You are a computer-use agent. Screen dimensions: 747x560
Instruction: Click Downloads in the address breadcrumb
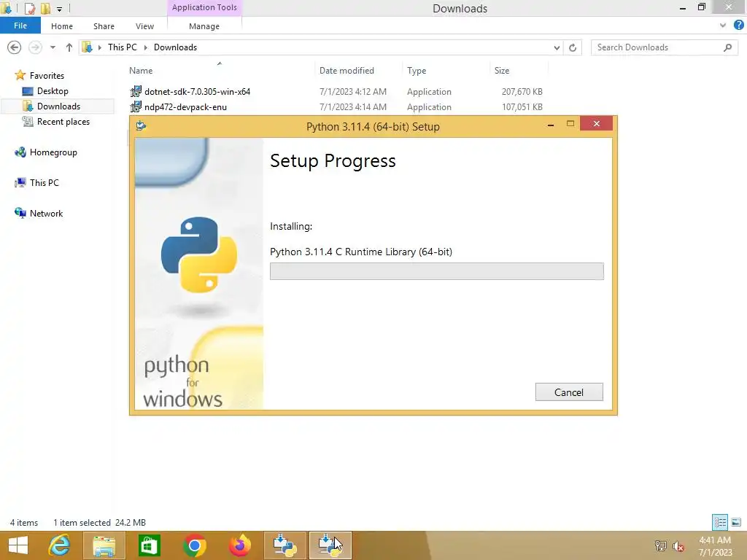pos(175,47)
